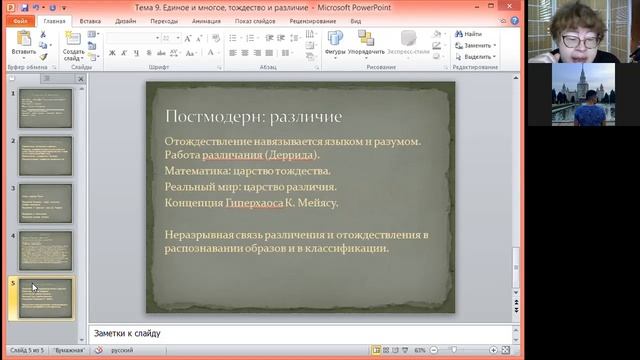Click the Заменить (Replace) button
The image size is (640, 360).
point(476,45)
